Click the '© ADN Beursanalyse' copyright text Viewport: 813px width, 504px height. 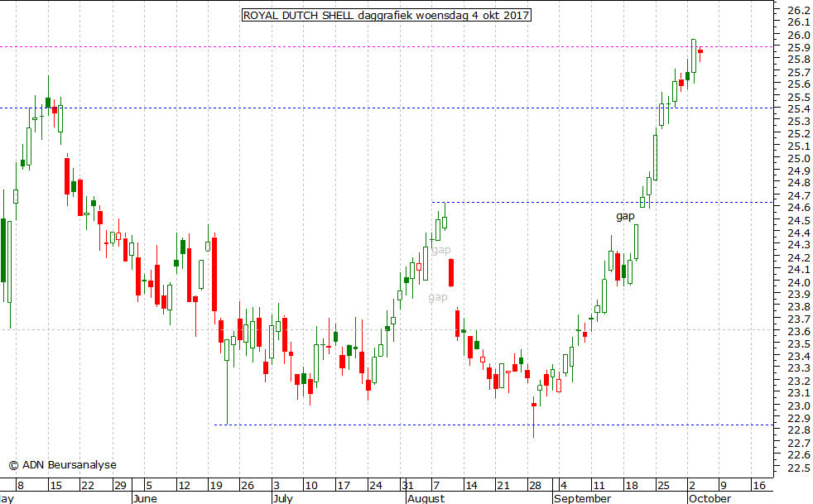63,465
